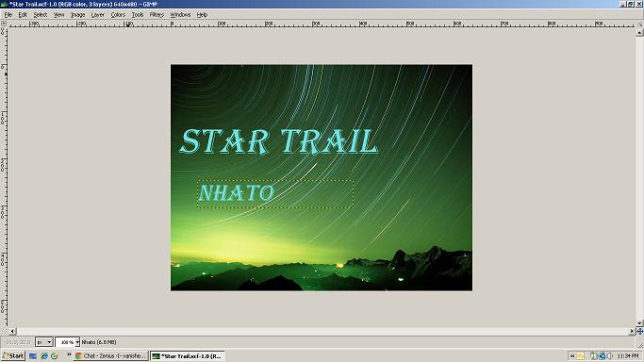Switch to the Chat - Zenius taskbar window
644x362 pixels.
coord(111,355)
